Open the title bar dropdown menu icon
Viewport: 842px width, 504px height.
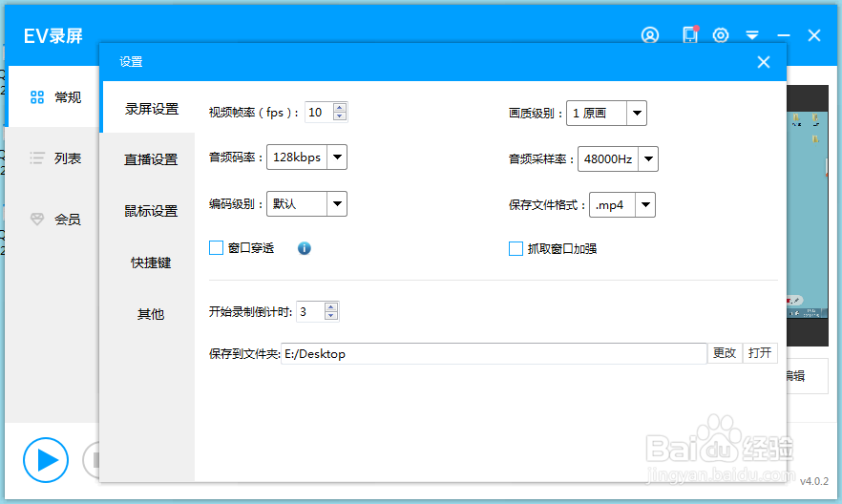(x=752, y=35)
